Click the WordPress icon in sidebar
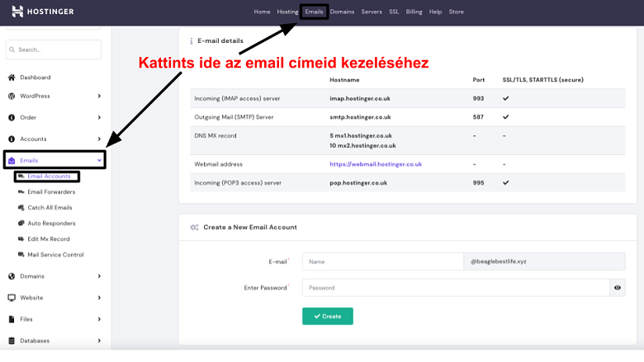This screenshot has width=644, height=362. pyautogui.click(x=12, y=96)
